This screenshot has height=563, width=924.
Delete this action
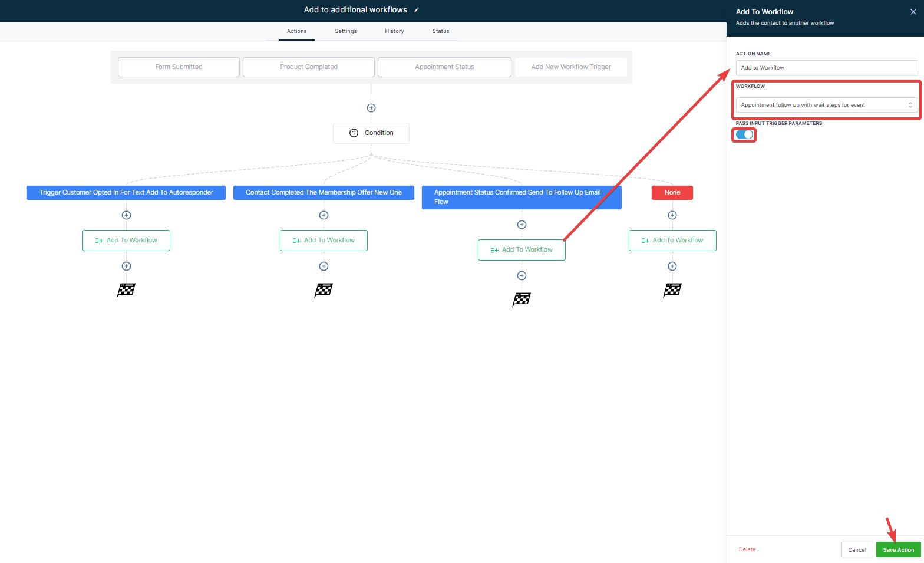(747, 549)
